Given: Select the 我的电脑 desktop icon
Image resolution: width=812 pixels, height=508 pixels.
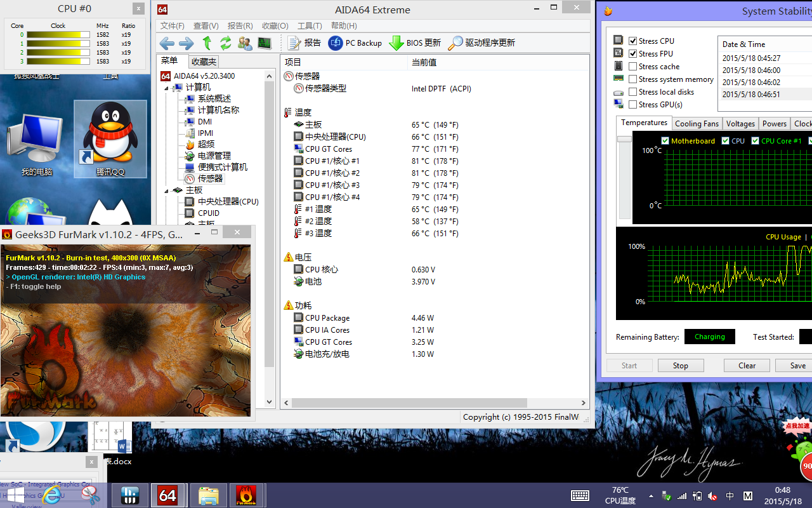Looking at the screenshot, I should click(37, 145).
